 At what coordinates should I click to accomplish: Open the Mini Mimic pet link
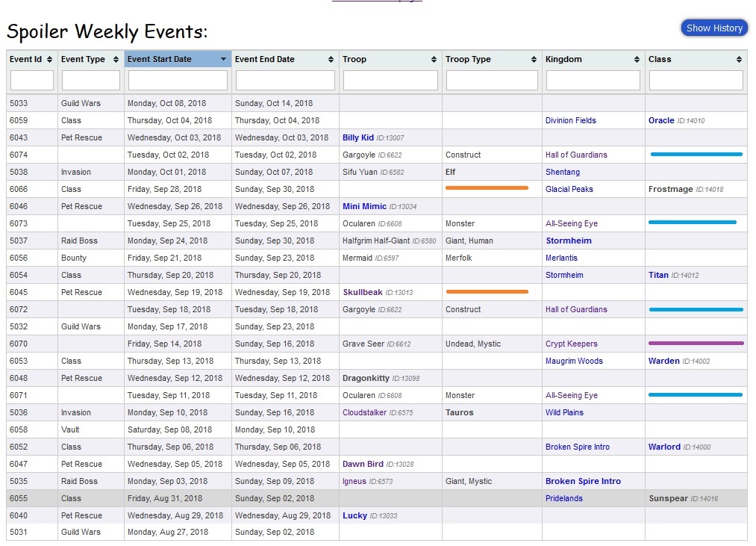[363, 206]
